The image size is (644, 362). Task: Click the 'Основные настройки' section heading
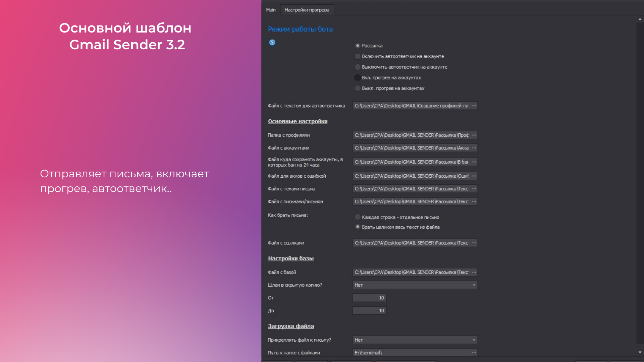coord(298,121)
